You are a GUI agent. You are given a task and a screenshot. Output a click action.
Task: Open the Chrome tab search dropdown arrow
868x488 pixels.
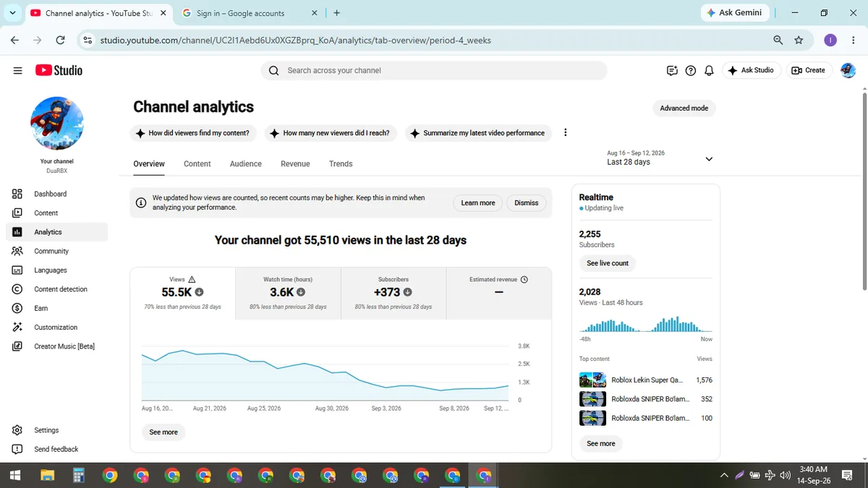point(12,13)
